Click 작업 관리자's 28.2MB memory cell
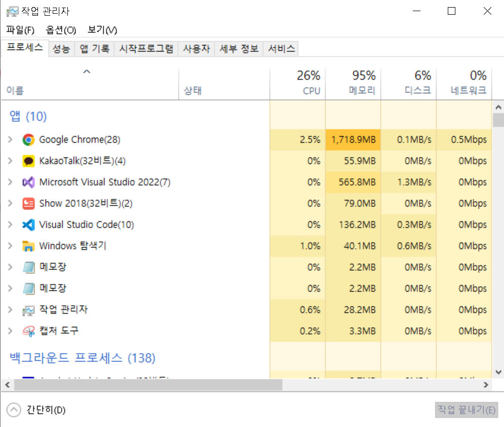Image resolution: width=504 pixels, height=427 pixels. pyautogui.click(x=353, y=309)
